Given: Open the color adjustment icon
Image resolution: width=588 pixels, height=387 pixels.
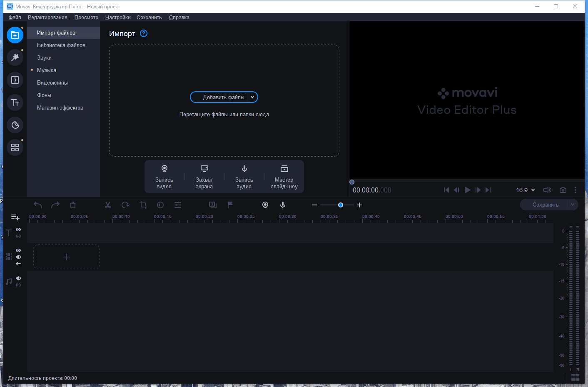Looking at the screenshot, I should 160,205.
